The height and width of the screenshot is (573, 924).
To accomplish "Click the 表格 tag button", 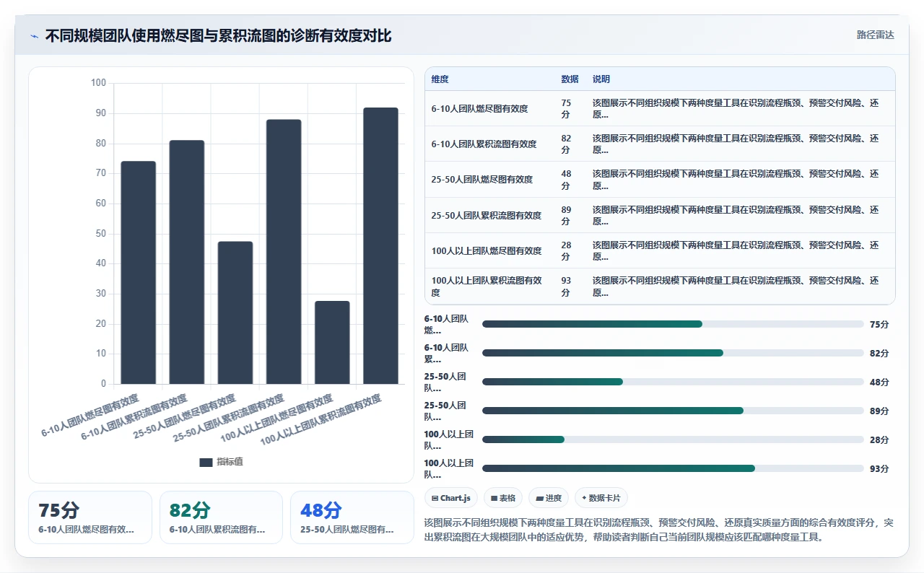I will 503,498.
